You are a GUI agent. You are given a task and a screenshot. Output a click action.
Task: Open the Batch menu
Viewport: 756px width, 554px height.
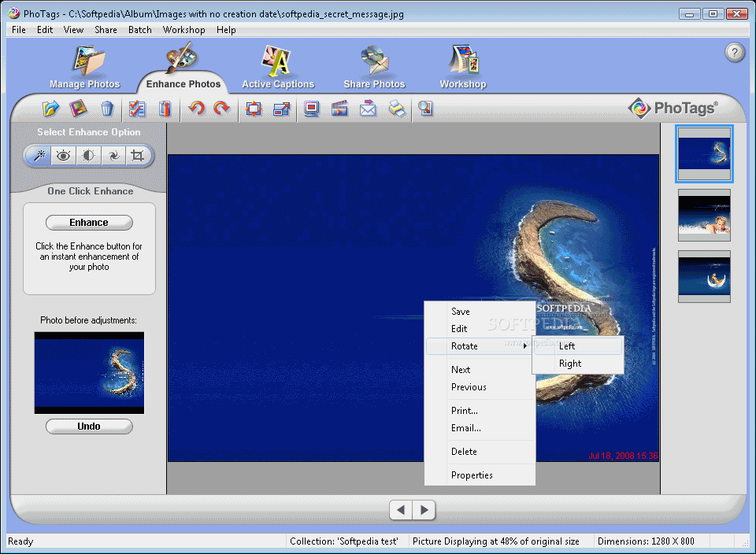pyautogui.click(x=140, y=30)
